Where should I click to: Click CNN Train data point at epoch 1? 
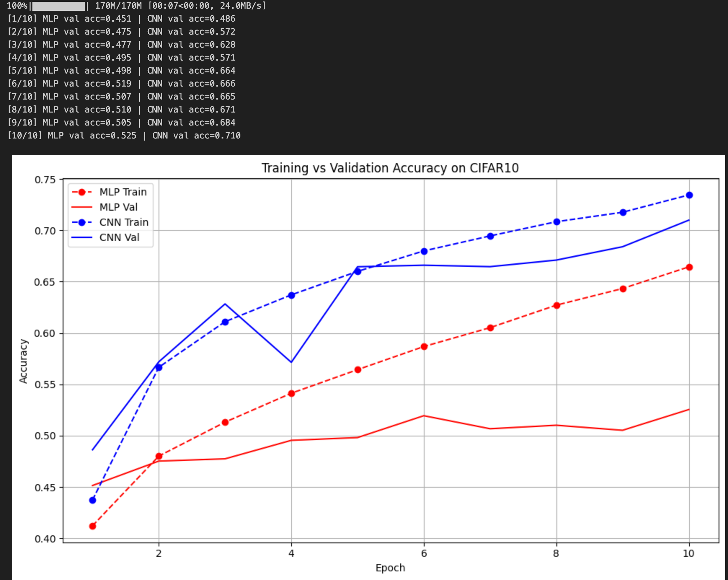pos(93,500)
